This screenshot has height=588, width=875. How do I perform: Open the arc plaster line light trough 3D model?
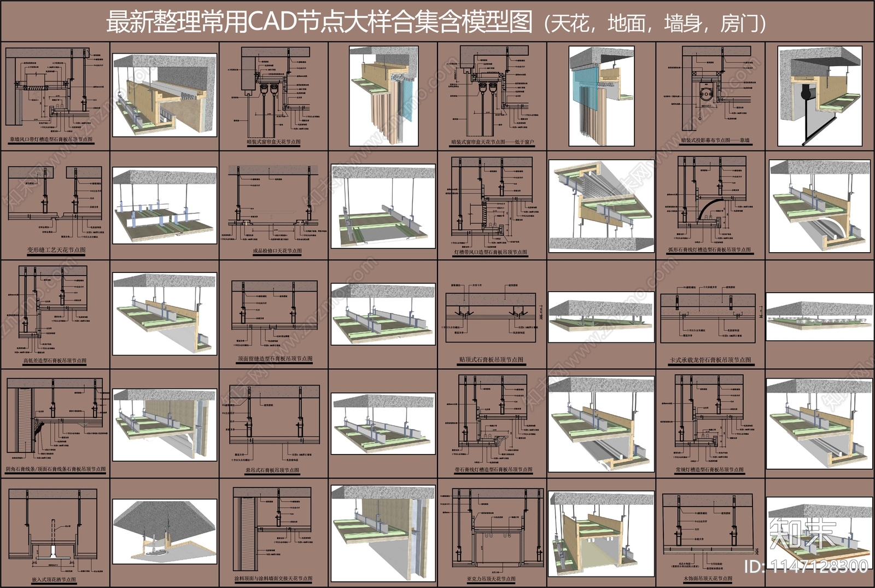click(819, 206)
